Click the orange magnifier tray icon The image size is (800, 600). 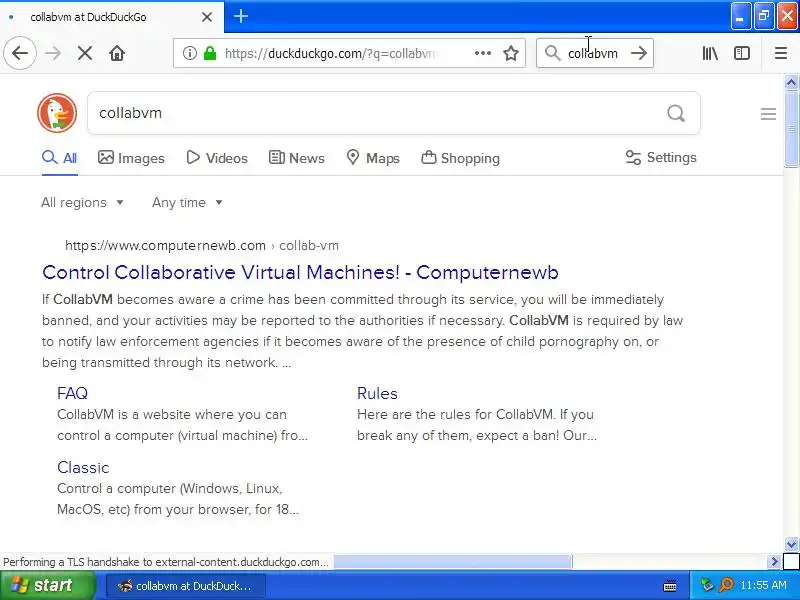(x=726, y=585)
